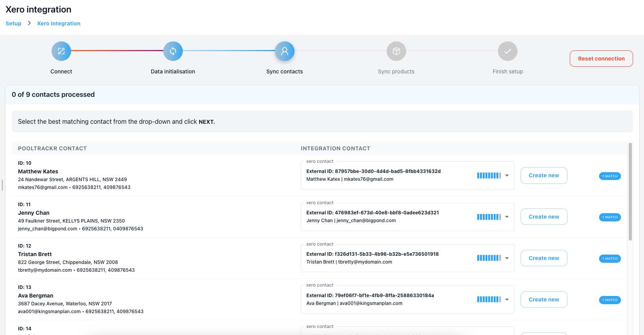
Task: Click the '0 of 9 contacts processed' heading
Action: (x=53, y=94)
